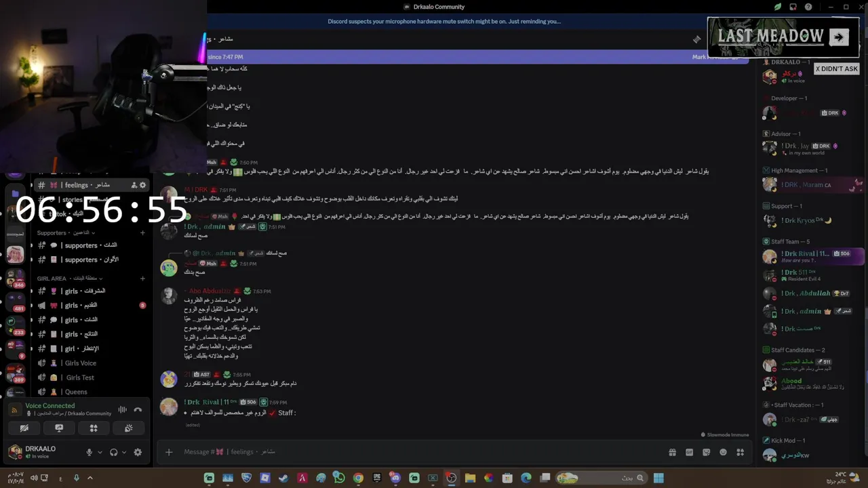This screenshot has height=488, width=868.
Task: Type in the Message feelings input field
Action: point(420,452)
